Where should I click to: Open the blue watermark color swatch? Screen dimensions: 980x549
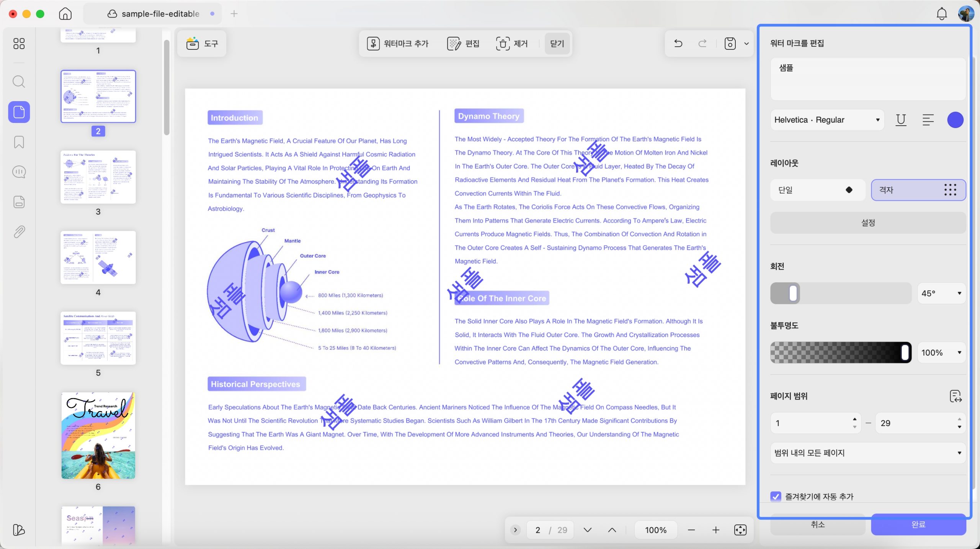click(955, 120)
